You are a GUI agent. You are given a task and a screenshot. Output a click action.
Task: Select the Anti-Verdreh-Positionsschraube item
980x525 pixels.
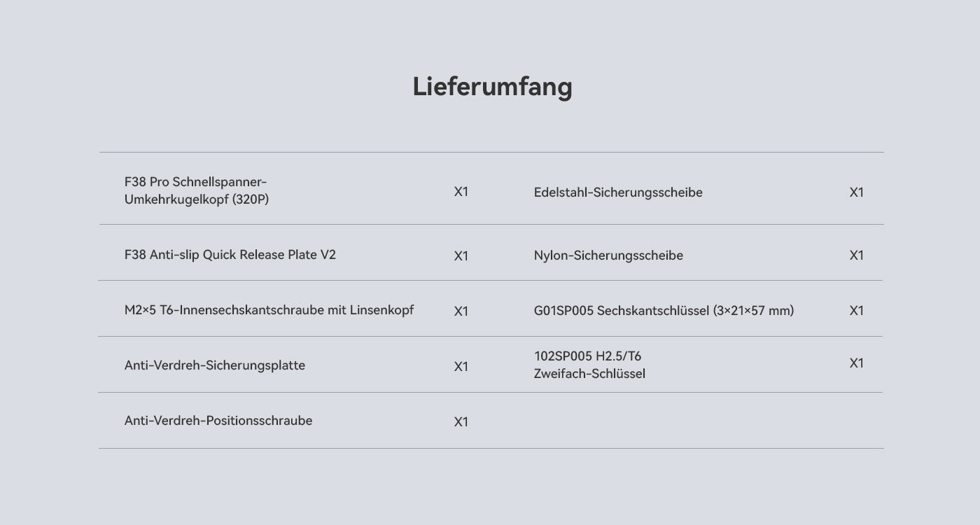tap(218, 421)
